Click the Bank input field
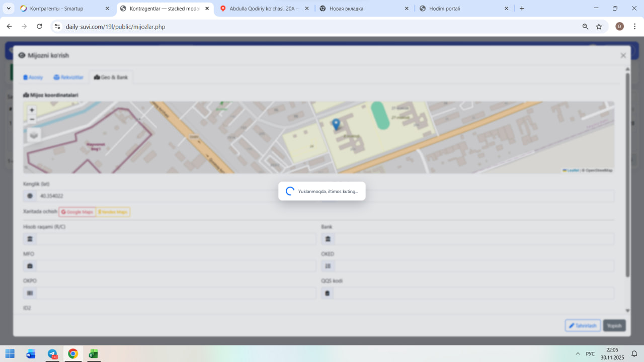Screen dimensions: 644x362 coord(474,239)
